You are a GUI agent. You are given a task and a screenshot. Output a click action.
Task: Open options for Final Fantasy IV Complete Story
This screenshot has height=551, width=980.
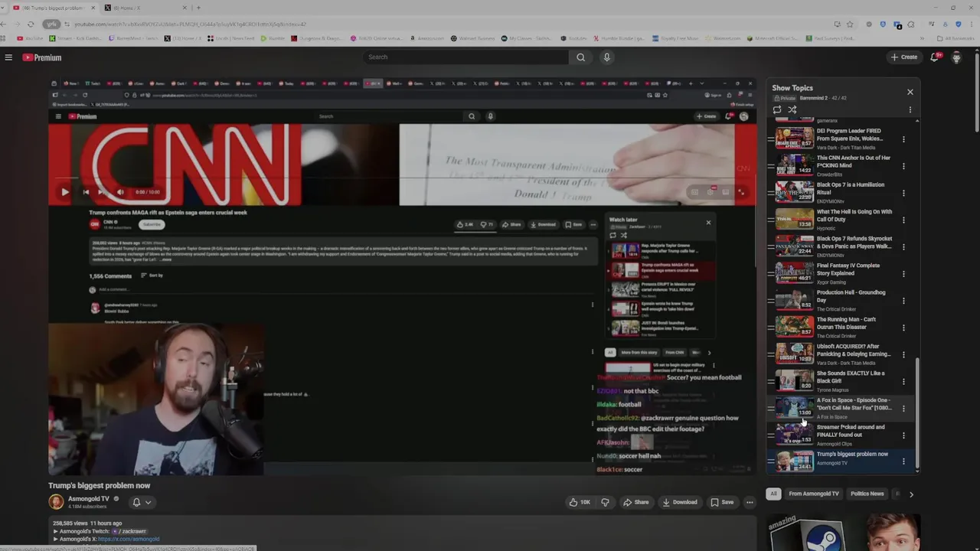(903, 274)
